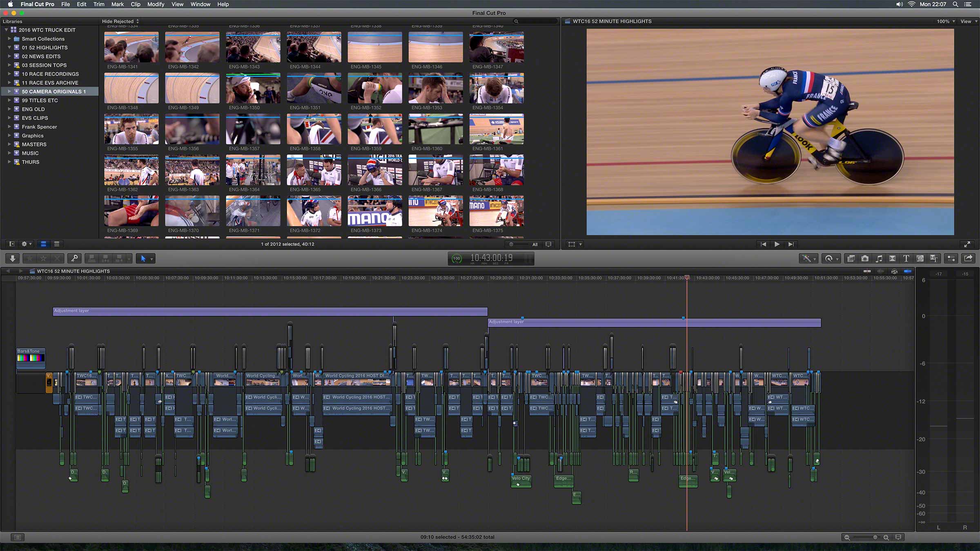The width and height of the screenshot is (980, 551).
Task: Show the Transitions browser
Action: coord(892,258)
